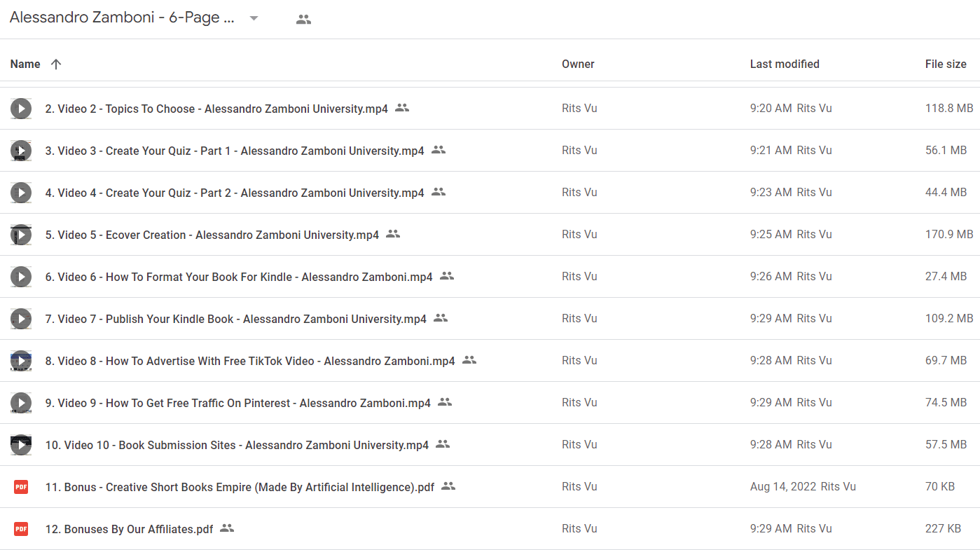Click the shared icon beside Video 9 file name
Screen dimensions: 980x550
click(x=445, y=402)
